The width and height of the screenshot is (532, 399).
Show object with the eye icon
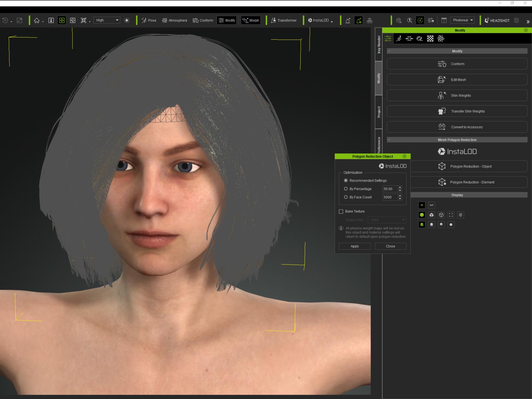[422, 205]
